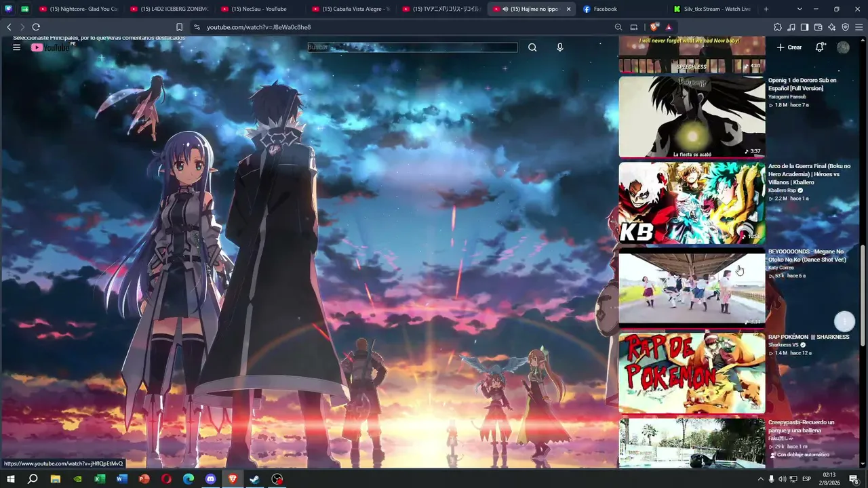Viewport: 868px width, 488px height.
Task: Open the browser extensions puzzle icon
Action: click(778, 27)
